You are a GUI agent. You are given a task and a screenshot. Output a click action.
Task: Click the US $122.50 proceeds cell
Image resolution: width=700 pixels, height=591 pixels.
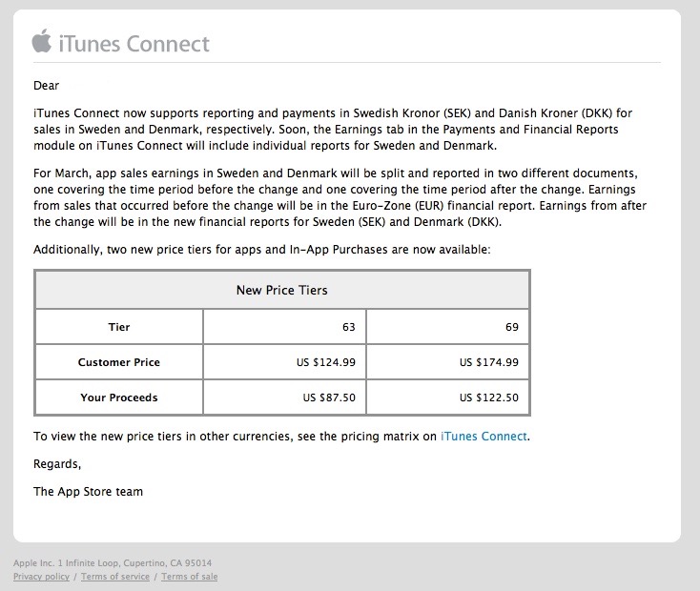point(448,397)
